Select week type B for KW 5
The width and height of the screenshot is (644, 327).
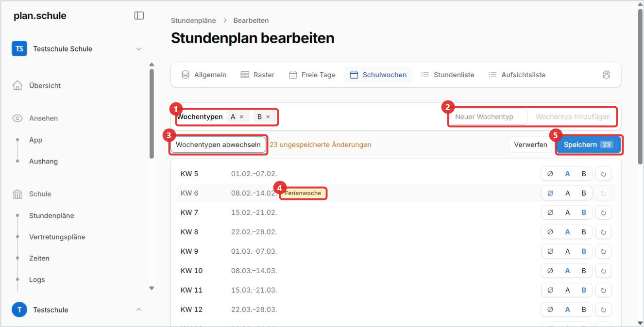pos(584,174)
